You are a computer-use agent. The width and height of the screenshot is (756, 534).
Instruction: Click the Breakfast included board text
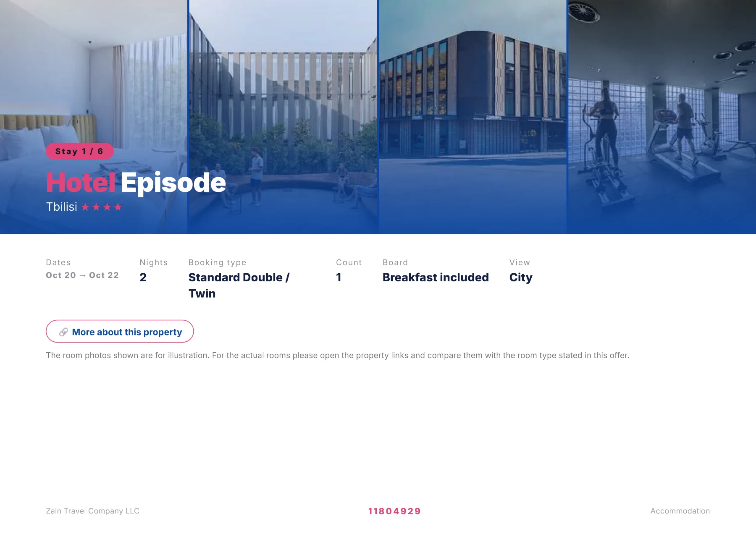tap(436, 277)
